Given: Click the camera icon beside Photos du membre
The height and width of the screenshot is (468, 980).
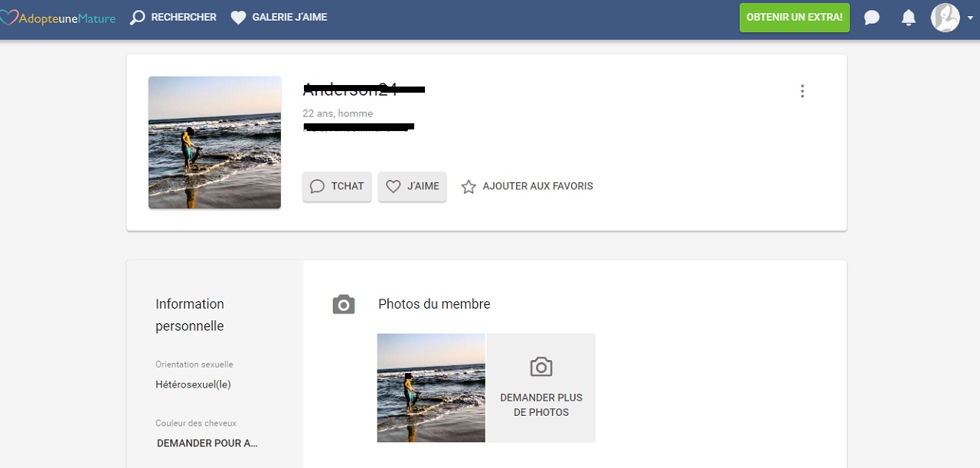Looking at the screenshot, I should coord(343,304).
